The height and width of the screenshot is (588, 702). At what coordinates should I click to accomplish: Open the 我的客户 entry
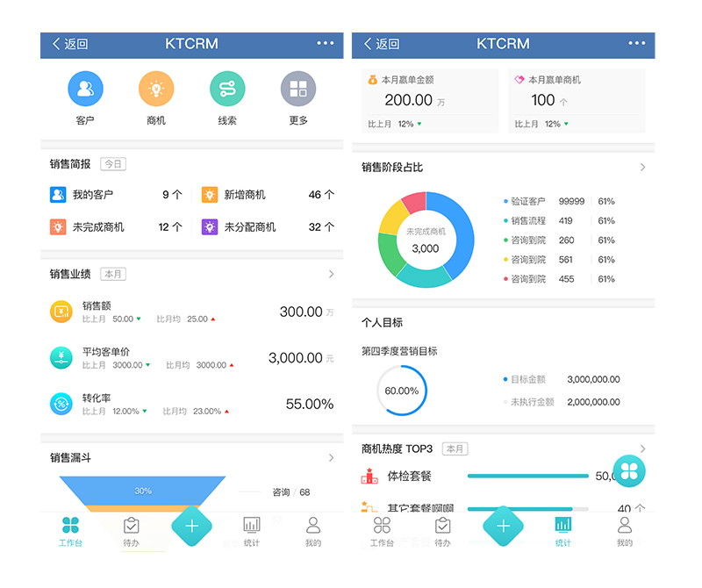pos(92,195)
